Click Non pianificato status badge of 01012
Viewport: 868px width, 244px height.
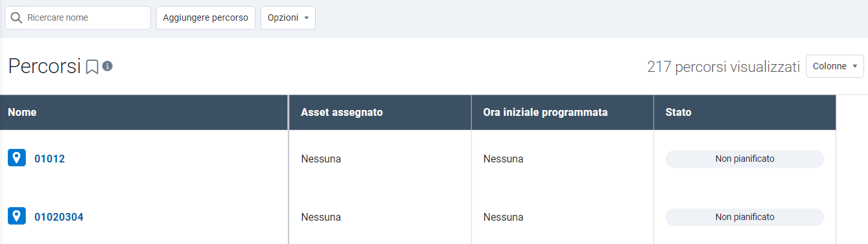[745, 159]
